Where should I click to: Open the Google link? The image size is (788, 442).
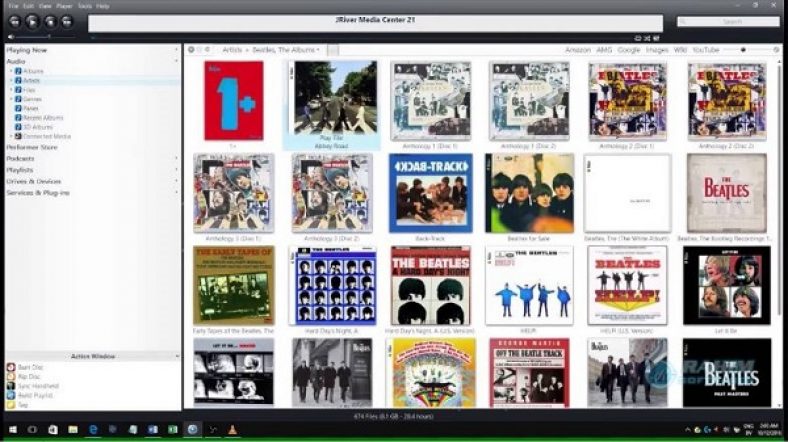[x=629, y=50]
